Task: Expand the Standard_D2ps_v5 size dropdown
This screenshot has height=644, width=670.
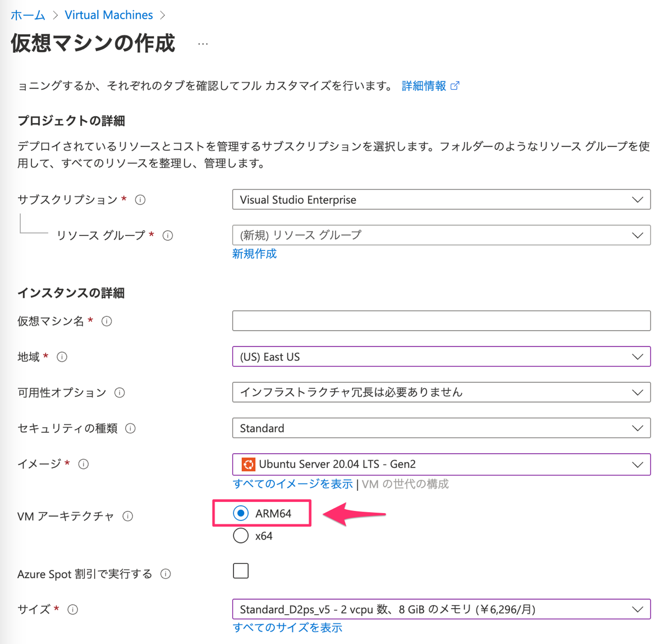Action: pyautogui.click(x=441, y=609)
